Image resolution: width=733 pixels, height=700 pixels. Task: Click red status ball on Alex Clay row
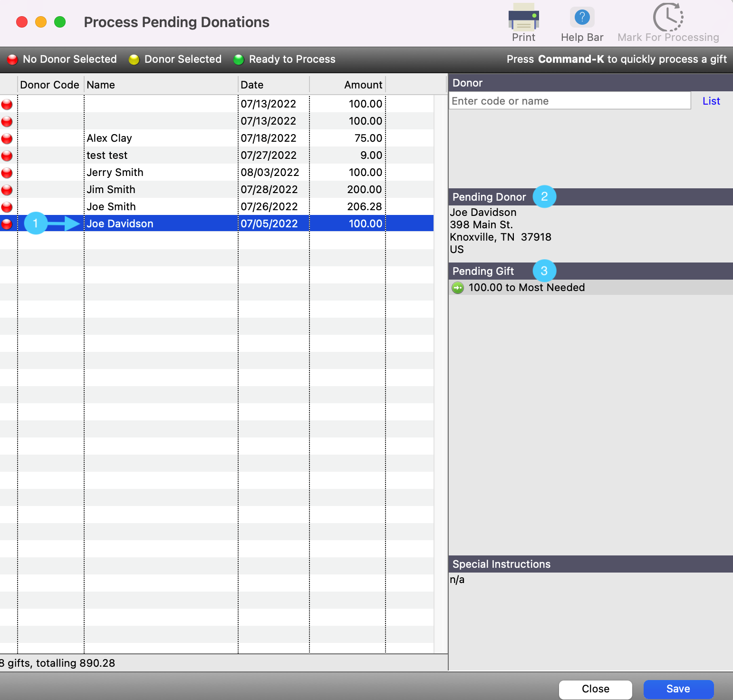7,138
